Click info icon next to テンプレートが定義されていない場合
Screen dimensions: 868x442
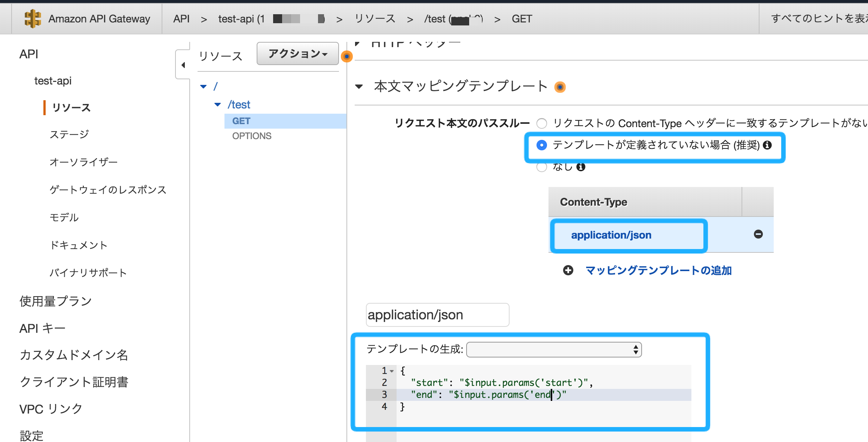tap(767, 145)
